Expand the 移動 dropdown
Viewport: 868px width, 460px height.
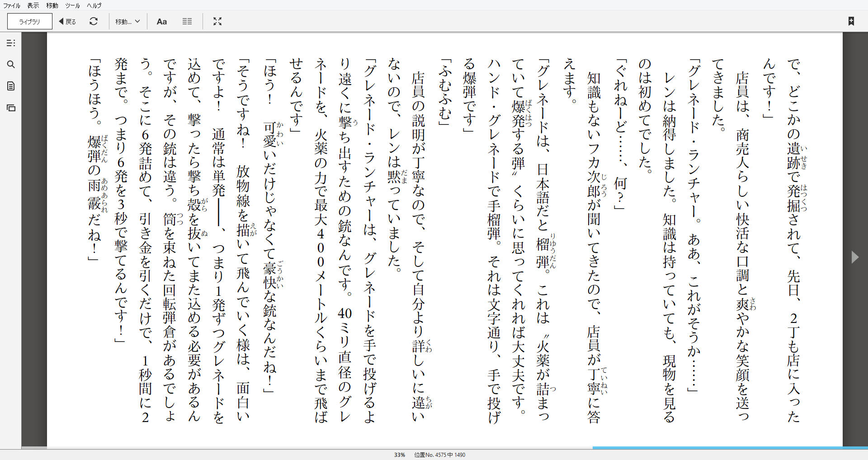pyautogui.click(x=127, y=21)
